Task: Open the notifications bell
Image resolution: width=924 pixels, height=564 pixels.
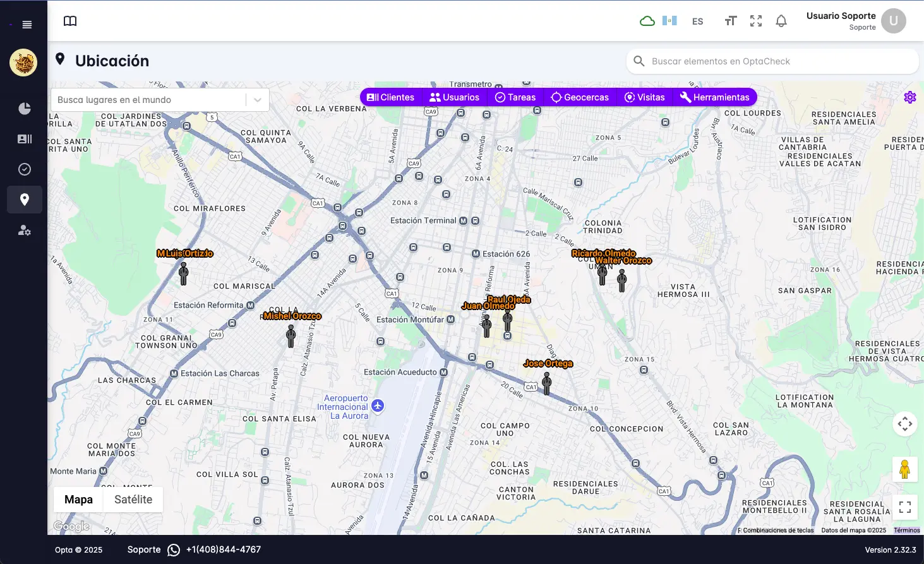Action: tap(781, 21)
